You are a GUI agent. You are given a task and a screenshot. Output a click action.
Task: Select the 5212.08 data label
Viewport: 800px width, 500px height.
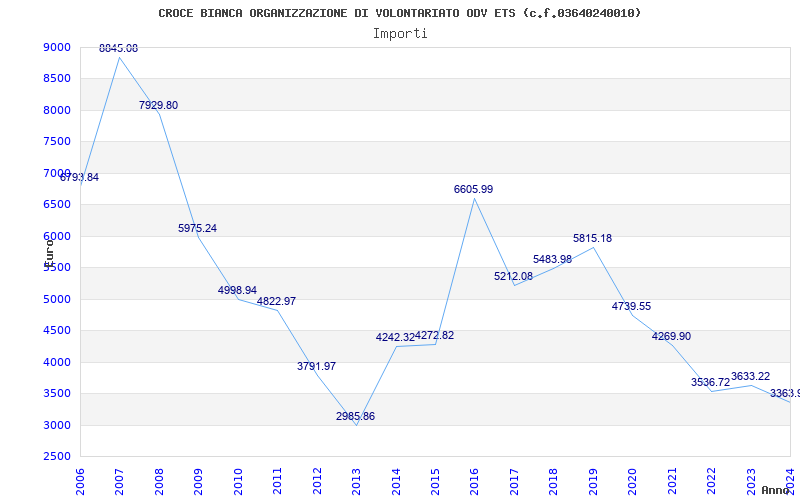click(x=513, y=276)
